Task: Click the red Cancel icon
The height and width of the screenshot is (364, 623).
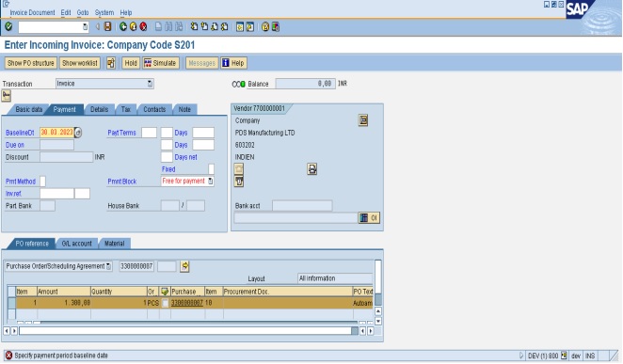Action: [x=143, y=26]
